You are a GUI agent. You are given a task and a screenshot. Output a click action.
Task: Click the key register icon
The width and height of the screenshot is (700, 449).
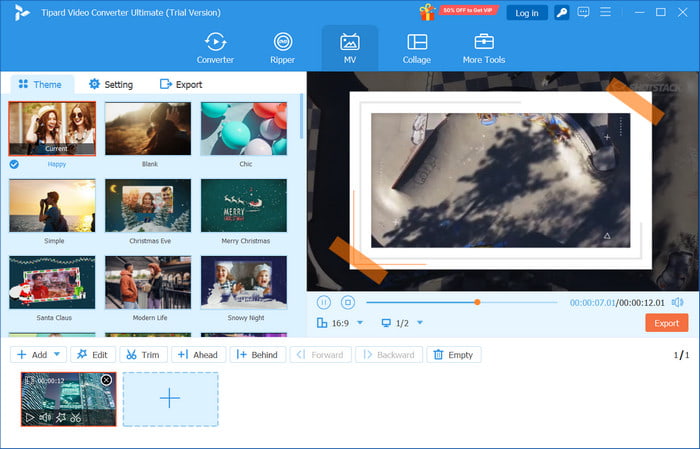click(562, 13)
